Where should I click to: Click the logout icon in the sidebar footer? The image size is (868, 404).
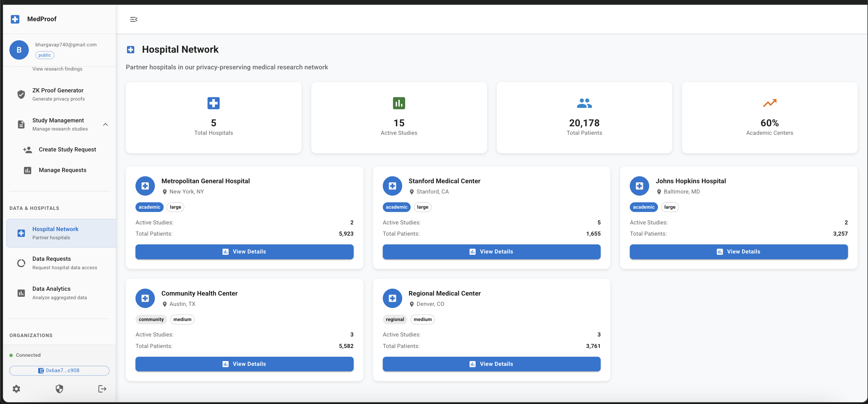102,389
